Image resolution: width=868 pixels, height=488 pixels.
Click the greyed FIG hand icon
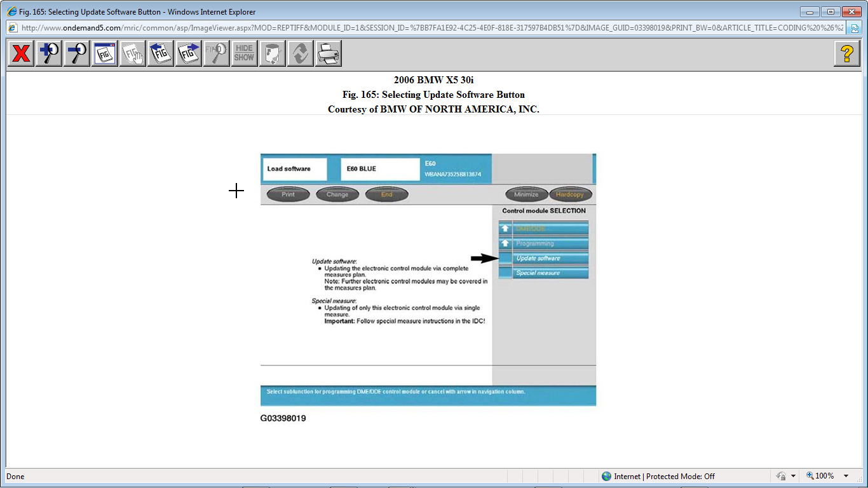[132, 53]
